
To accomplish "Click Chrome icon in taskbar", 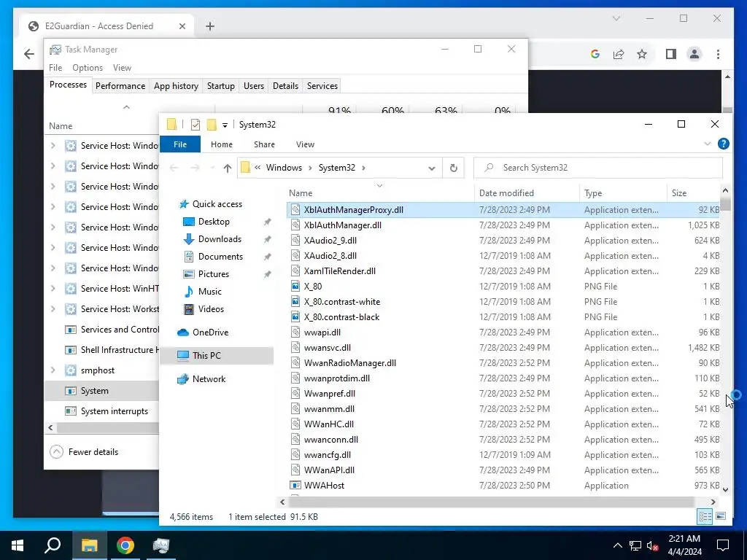I will 125,545.
